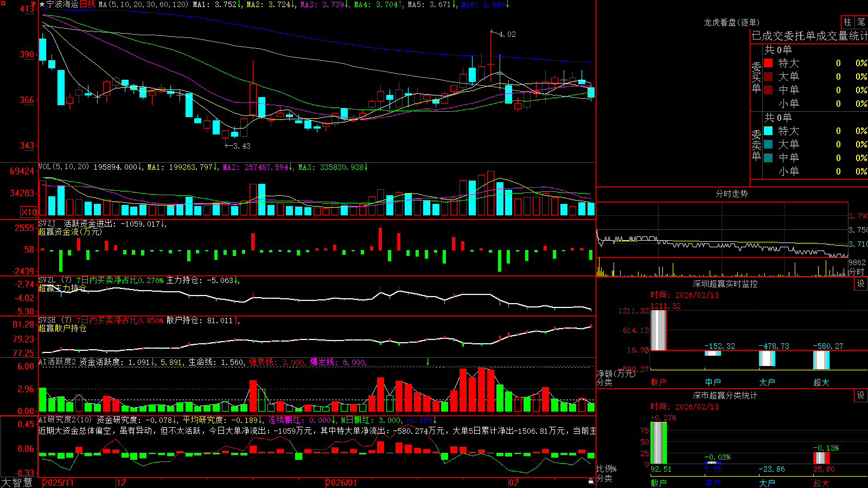Click the 深市超赢分类统计 panel title
Viewport: 868px width, 488px height.
[725, 395]
